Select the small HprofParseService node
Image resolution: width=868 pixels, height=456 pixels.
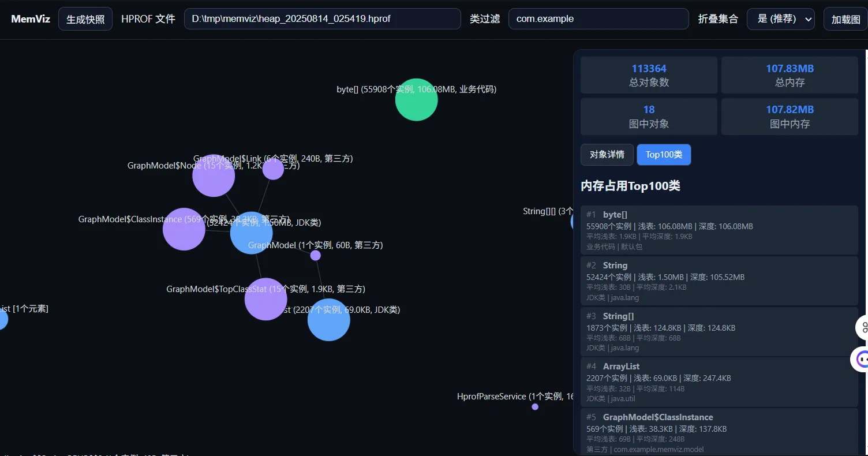(535, 407)
